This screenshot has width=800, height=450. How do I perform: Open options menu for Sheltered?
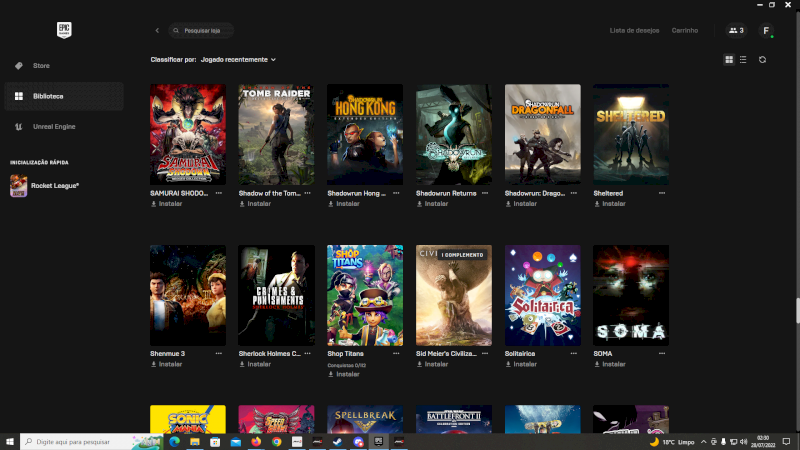(662, 193)
